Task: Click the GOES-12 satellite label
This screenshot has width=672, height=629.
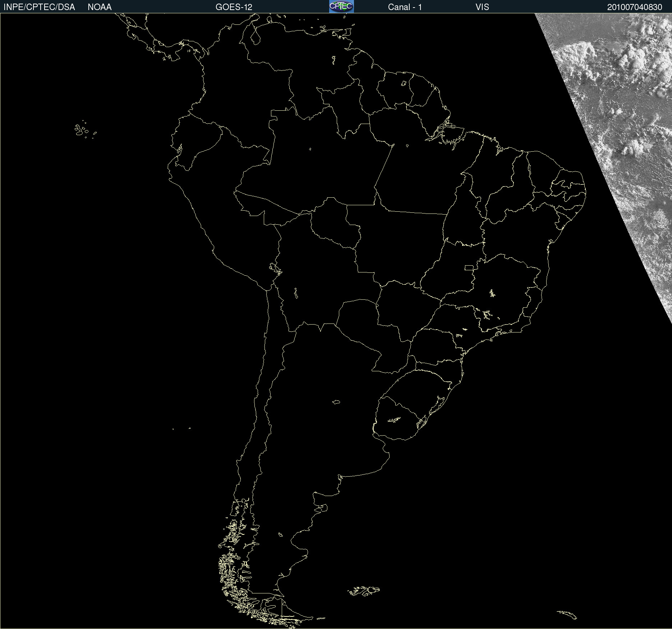Action: click(234, 7)
